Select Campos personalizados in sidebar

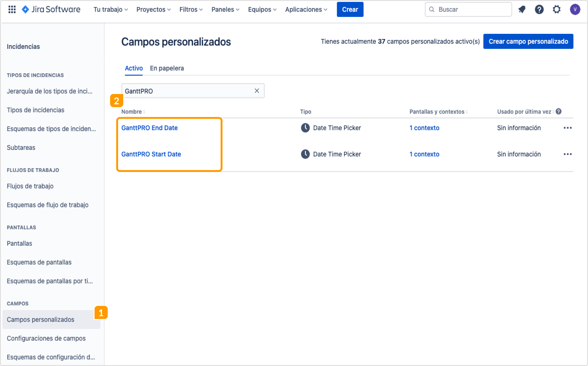point(51,319)
